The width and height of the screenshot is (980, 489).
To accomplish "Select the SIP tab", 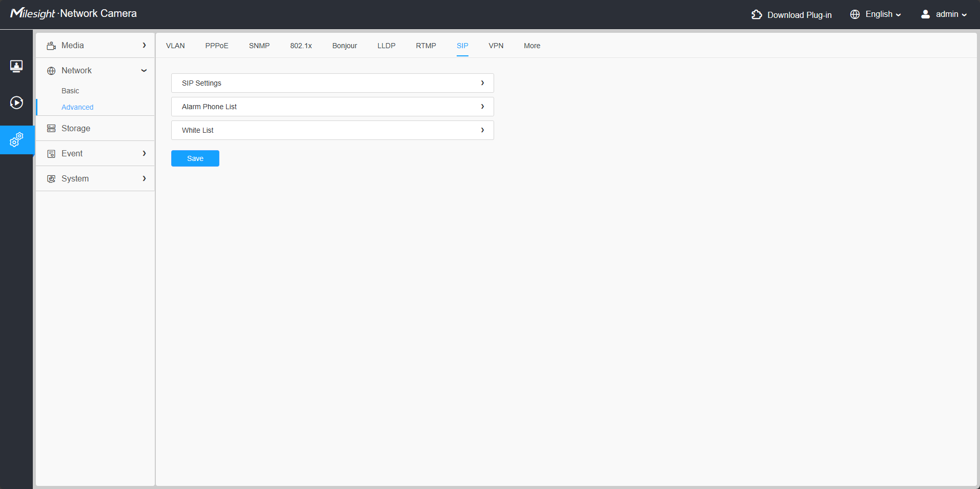I will tap(462, 46).
